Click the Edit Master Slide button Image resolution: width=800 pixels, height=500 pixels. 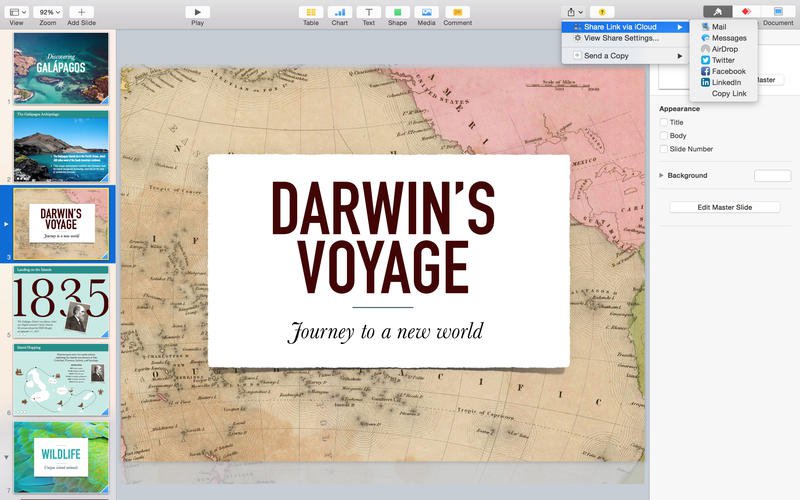coord(724,207)
